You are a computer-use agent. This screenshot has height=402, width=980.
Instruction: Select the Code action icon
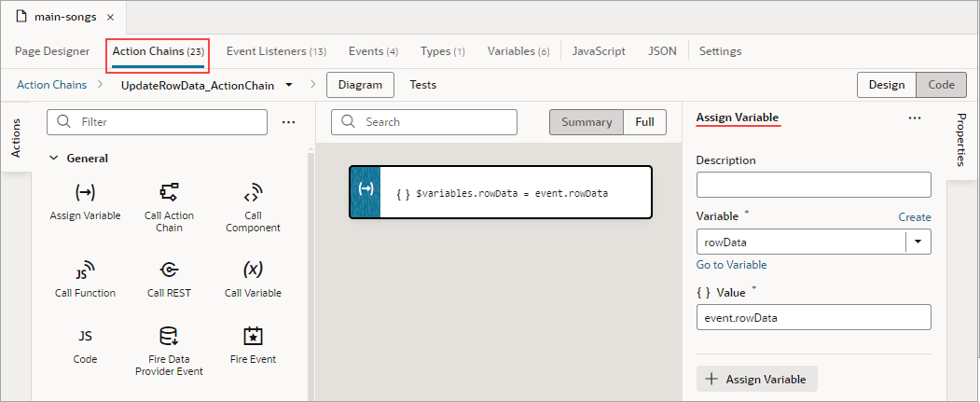(x=85, y=337)
